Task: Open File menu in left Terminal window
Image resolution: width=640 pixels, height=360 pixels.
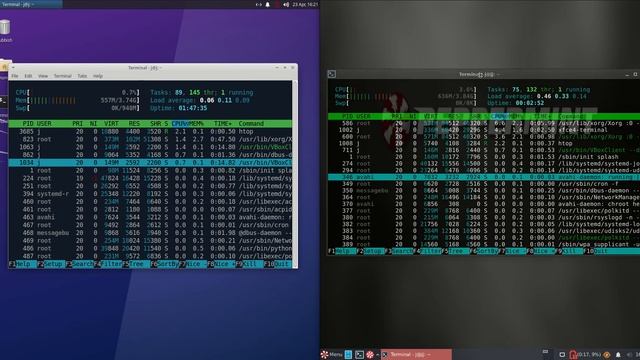Action: [15, 76]
